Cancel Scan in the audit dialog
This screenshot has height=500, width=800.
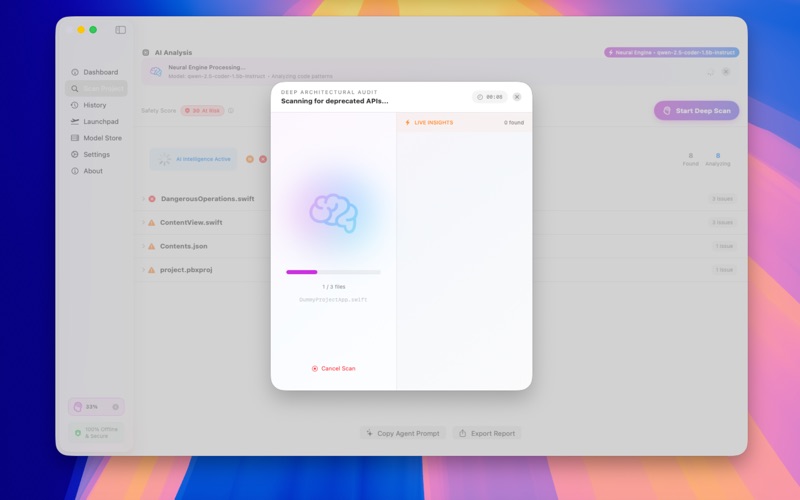[334, 368]
